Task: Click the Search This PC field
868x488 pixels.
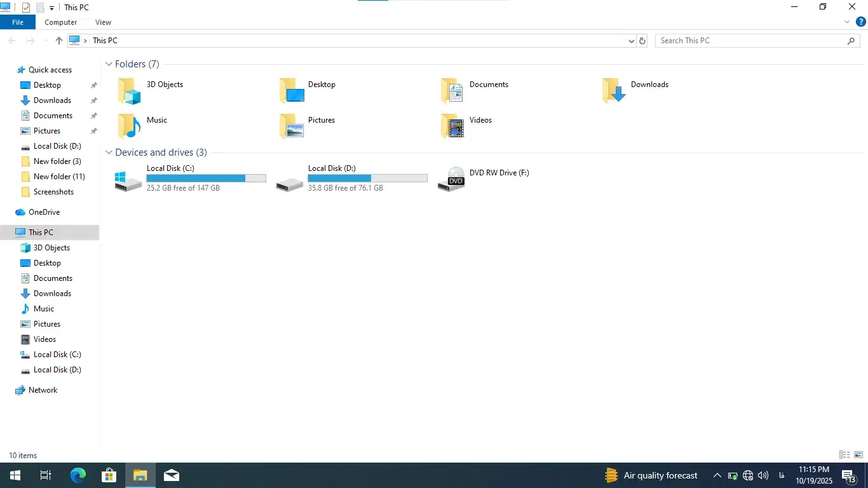Action: [x=750, y=41]
